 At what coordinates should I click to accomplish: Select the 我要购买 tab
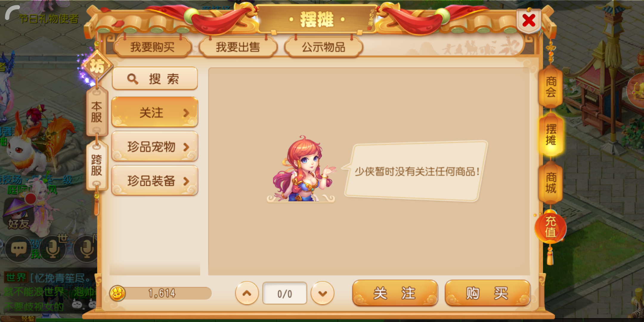[x=152, y=47]
